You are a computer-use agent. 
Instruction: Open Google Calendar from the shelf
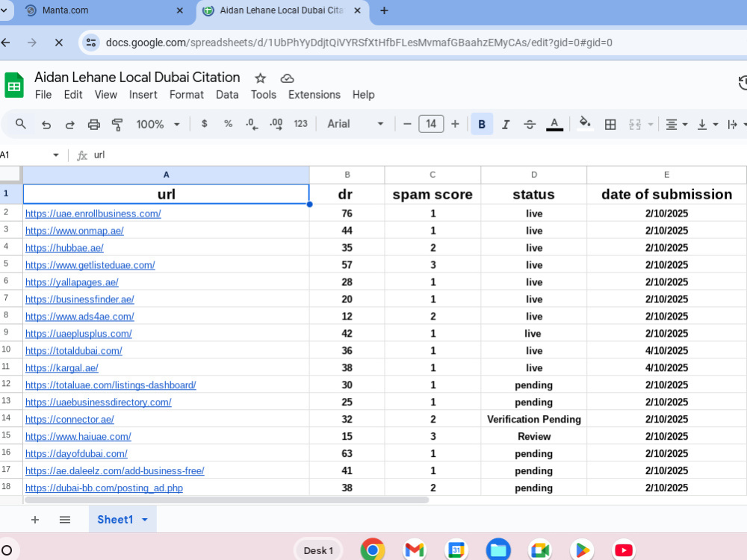pyautogui.click(x=456, y=550)
